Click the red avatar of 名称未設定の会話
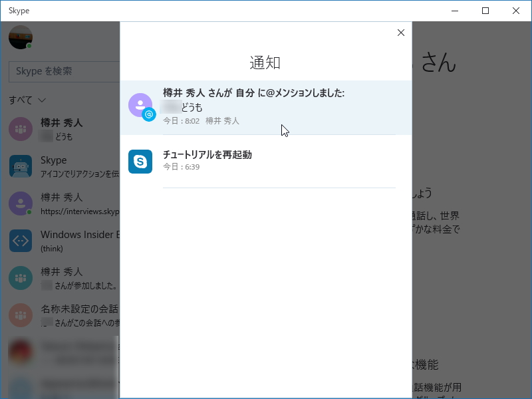The width and height of the screenshot is (532, 399). tap(20, 315)
